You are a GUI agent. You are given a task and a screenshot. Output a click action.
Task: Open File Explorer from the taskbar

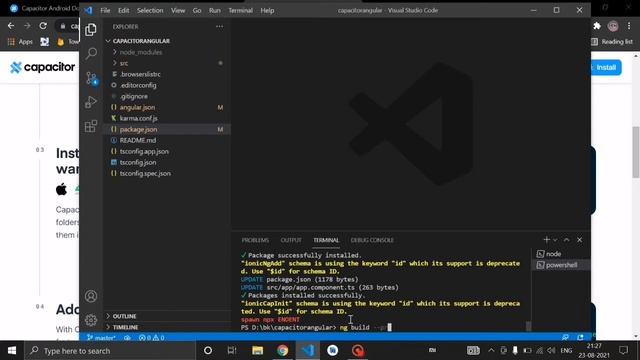click(257, 351)
